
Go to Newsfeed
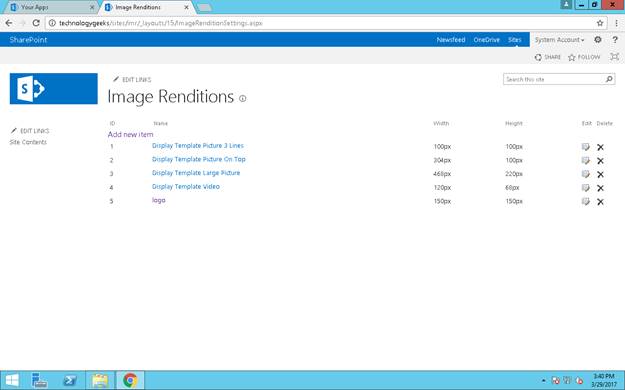tap(451, 40)
